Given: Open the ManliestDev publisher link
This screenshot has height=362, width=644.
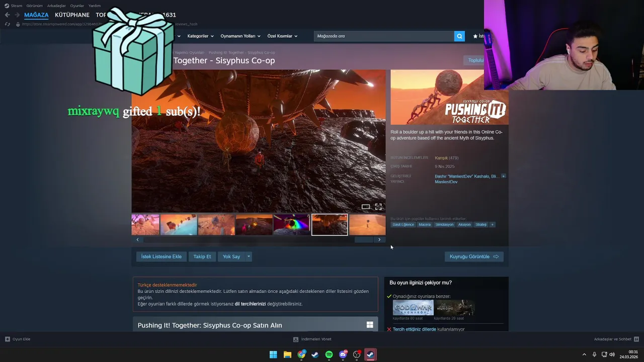Looking at the screenshot, I should pyautogui.click(x=446, y=182).
